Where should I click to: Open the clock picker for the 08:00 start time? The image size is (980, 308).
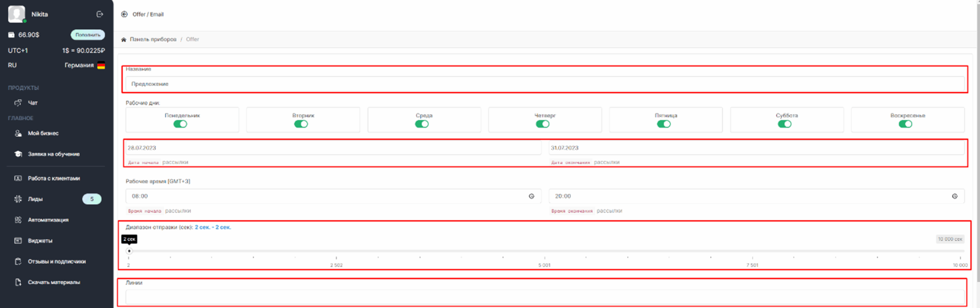tap(531, 196)
